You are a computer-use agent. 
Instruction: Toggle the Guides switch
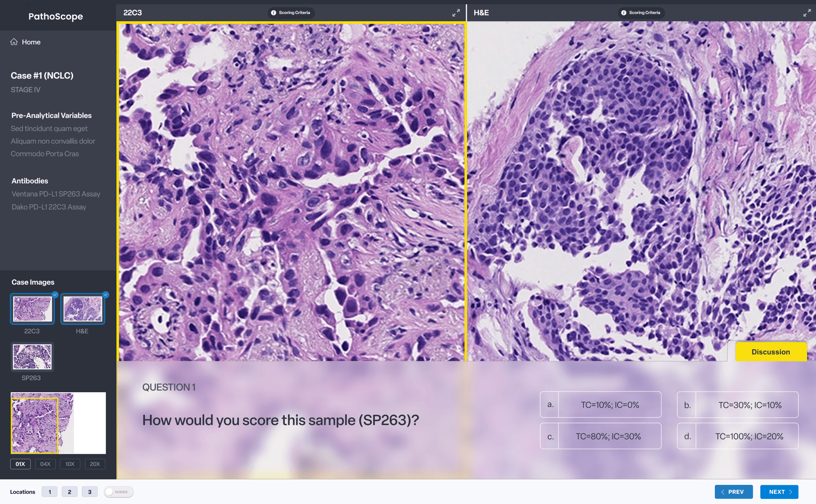point(119,492)
